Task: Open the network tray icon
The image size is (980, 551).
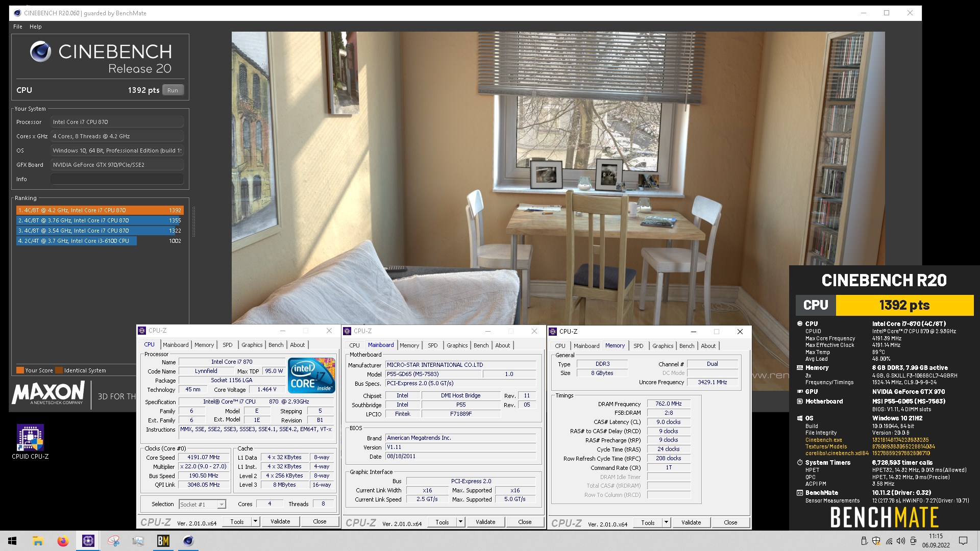Action: click(889, 541)
